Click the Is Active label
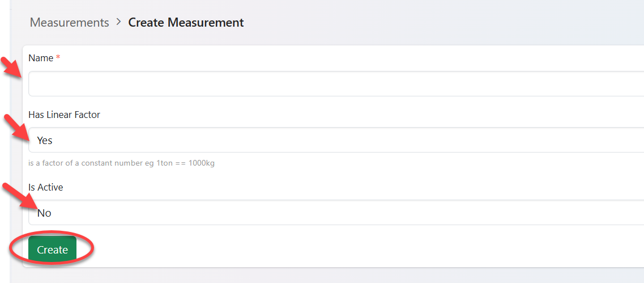Viewport: 644px width, 283px height. coord(45,187)
